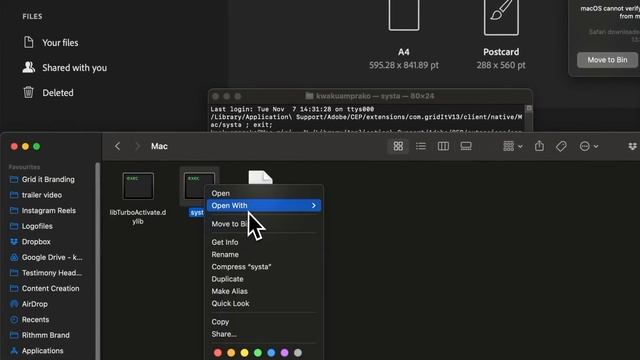This screenshot has width=640, height=360.
Task: Open AirDrop in Finder sidebar
Action: [34, 304]
